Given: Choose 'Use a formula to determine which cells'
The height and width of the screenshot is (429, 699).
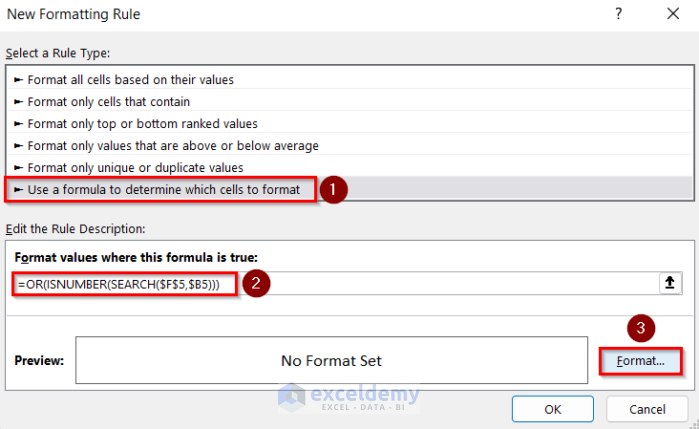Looking at the screenshot, I should [x=164, y=188].
